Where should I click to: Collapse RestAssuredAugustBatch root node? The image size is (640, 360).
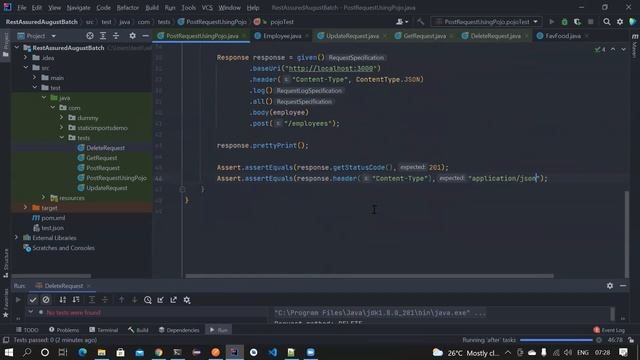(17, 48)
